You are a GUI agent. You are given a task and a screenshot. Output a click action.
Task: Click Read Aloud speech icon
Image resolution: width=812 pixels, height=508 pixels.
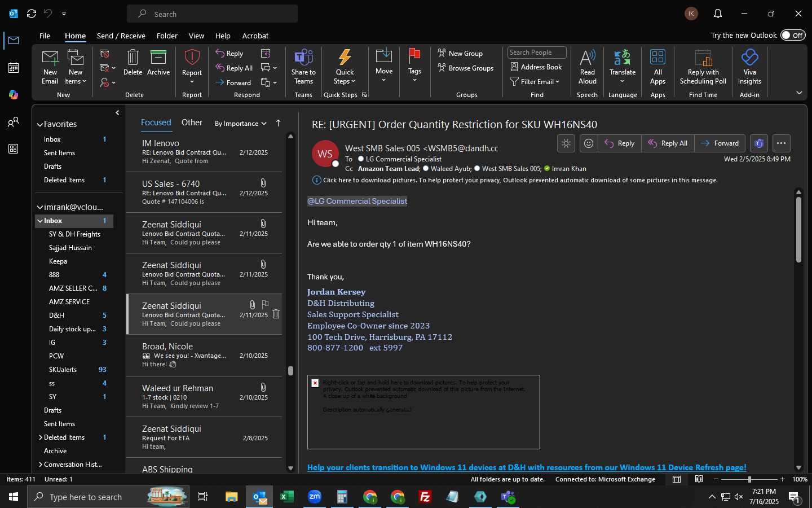(587, 67)
